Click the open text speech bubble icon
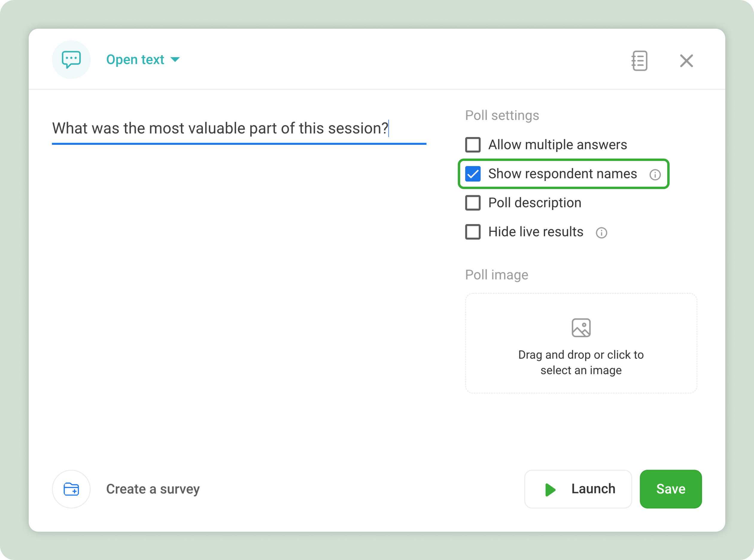This screenshot has height=560, width=754. [x=71, y=60]
